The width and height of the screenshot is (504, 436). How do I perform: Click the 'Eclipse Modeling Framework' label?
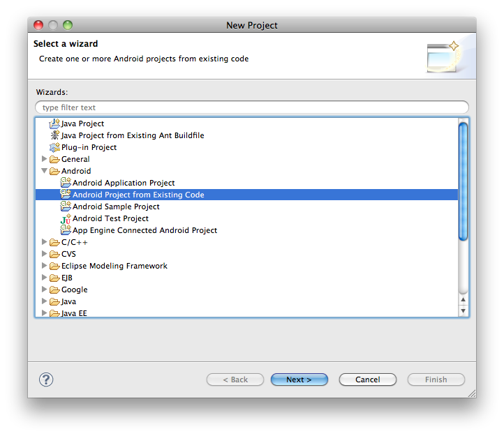pos(114,266)
